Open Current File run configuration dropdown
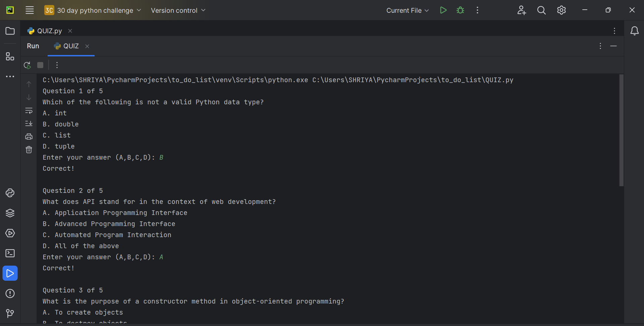This screenshot has height=326, width=644. [x=408, y=10]
